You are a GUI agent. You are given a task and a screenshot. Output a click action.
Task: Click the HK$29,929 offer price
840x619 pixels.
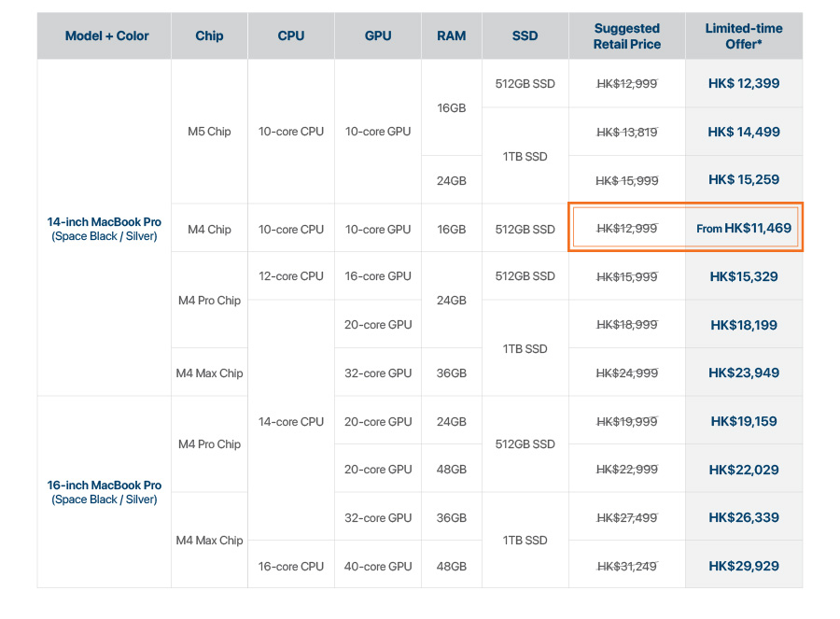click(743, 566)
